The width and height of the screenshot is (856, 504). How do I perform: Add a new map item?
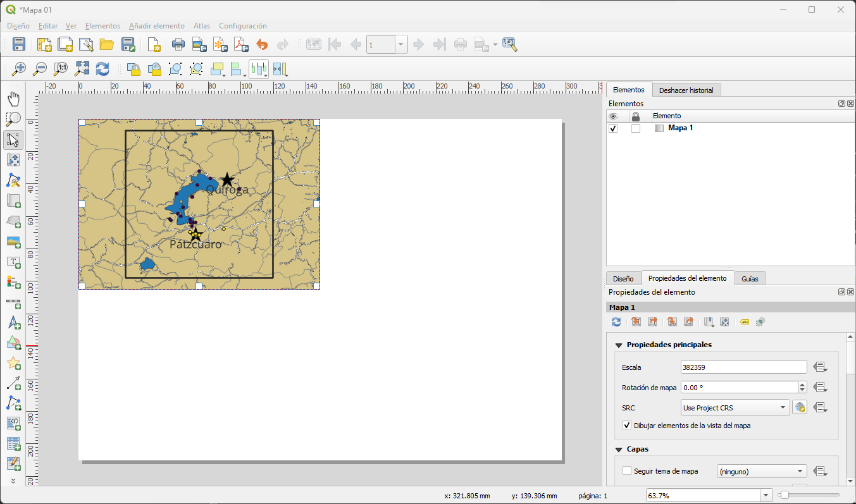click(x=13, y=201)
